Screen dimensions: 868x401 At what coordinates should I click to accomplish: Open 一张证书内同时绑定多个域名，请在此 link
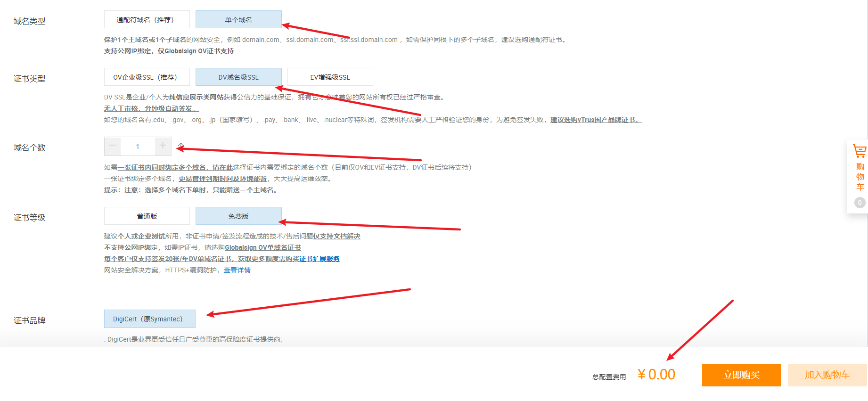click(175, 167)
